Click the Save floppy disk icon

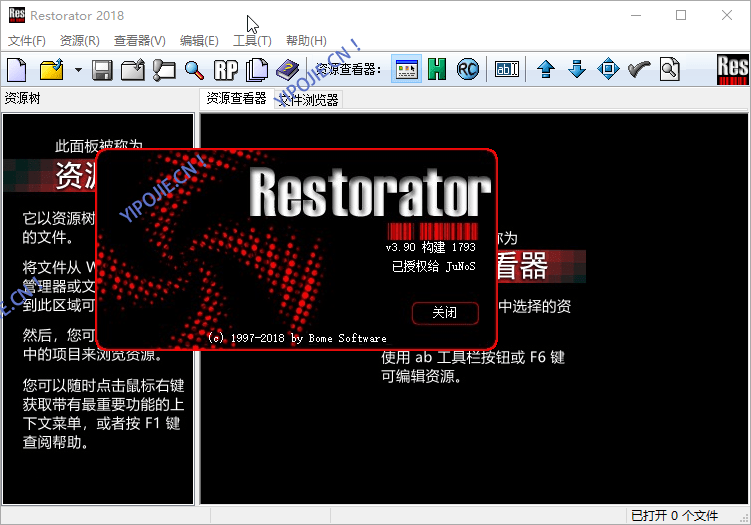(x=102, y=70)
